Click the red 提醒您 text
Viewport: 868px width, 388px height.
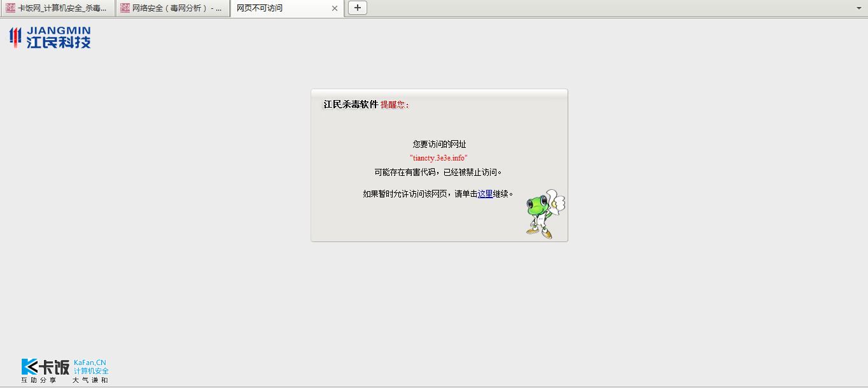click(x=395, y=104)
